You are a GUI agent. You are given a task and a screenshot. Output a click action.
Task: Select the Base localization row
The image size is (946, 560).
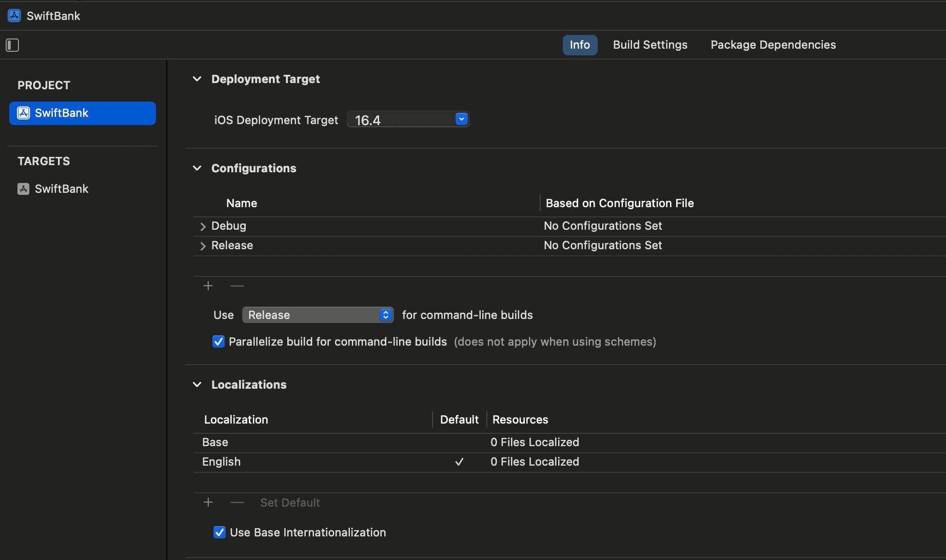tap(569, 442)
